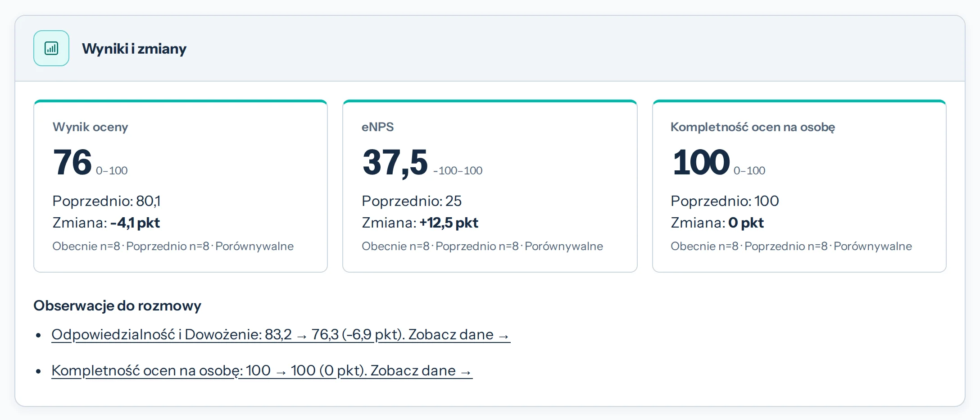The image size is (980, 420).
Task: Click the text Poprzednio: 100
Action: 725,201
